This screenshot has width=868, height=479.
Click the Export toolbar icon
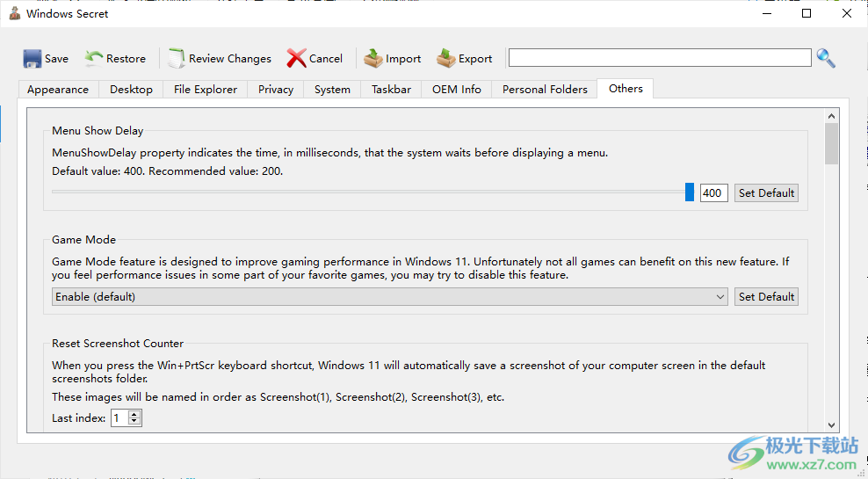coord(446,59)
